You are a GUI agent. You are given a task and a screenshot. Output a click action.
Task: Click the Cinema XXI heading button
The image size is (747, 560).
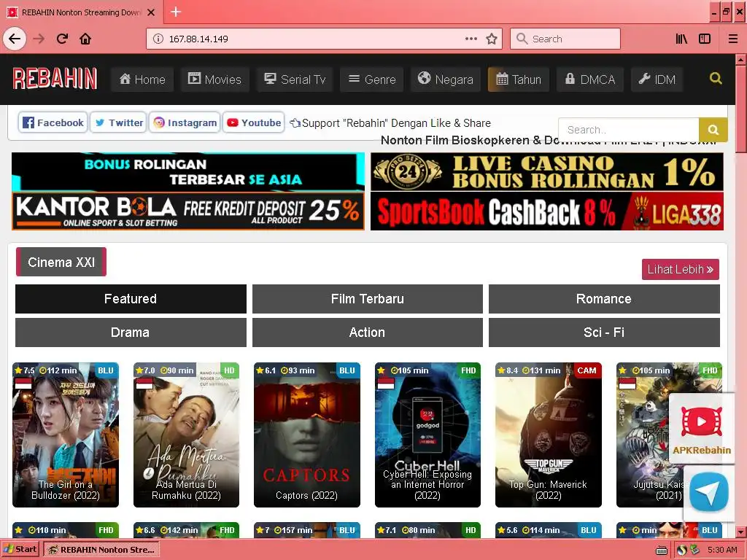tap(61, 262)
